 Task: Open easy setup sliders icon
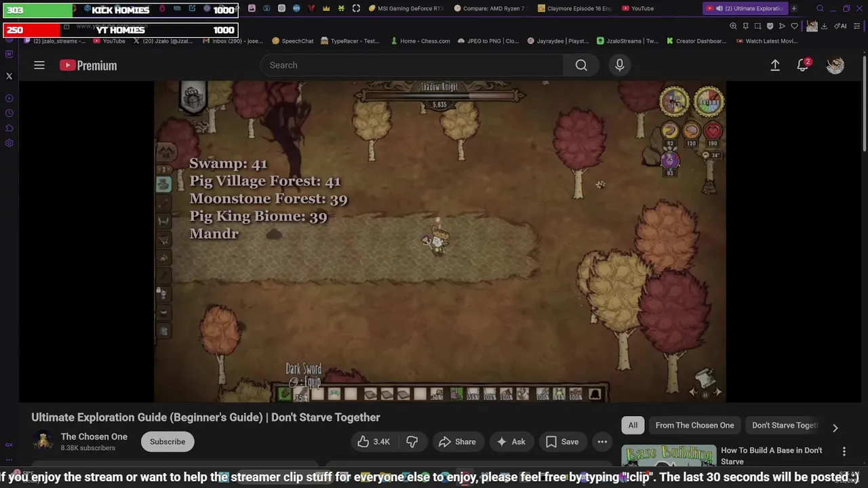click(856, 26)
